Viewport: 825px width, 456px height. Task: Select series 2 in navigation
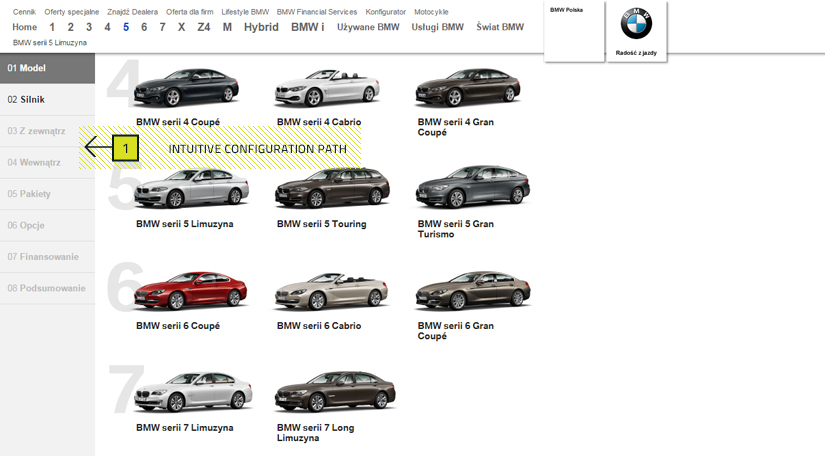pos(71,27)
